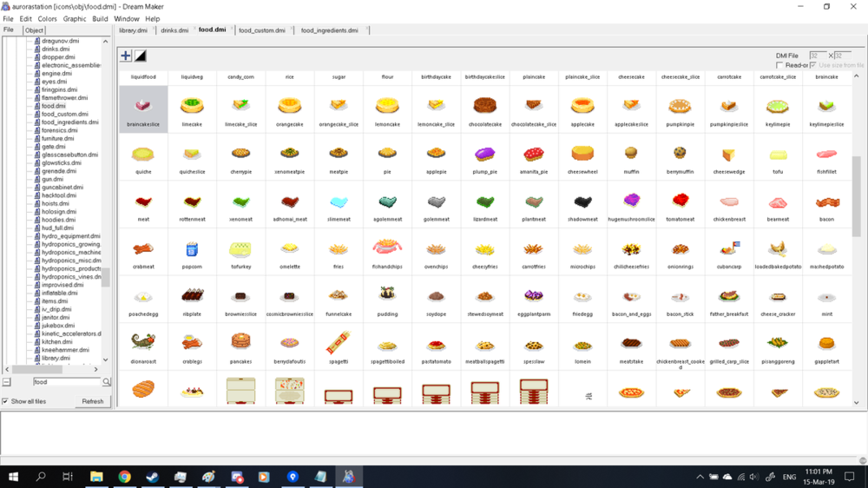Switch to the library.dmi tab
This screenshot has height=488, width=868.
click(134, 30)
